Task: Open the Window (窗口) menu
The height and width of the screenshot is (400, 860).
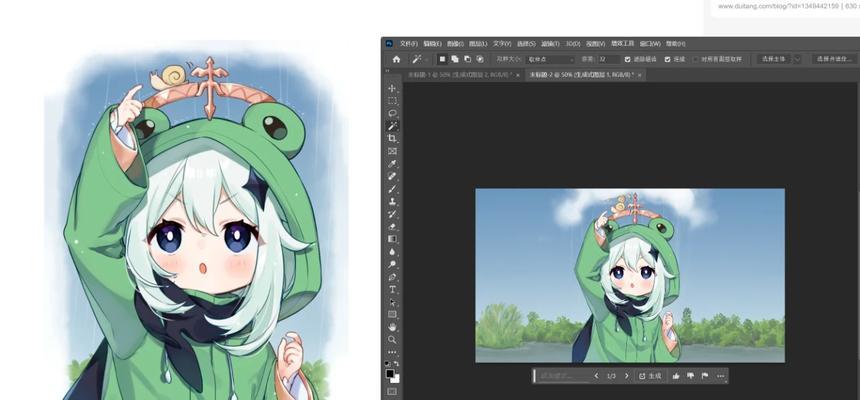Action: [x=650, y=44]
